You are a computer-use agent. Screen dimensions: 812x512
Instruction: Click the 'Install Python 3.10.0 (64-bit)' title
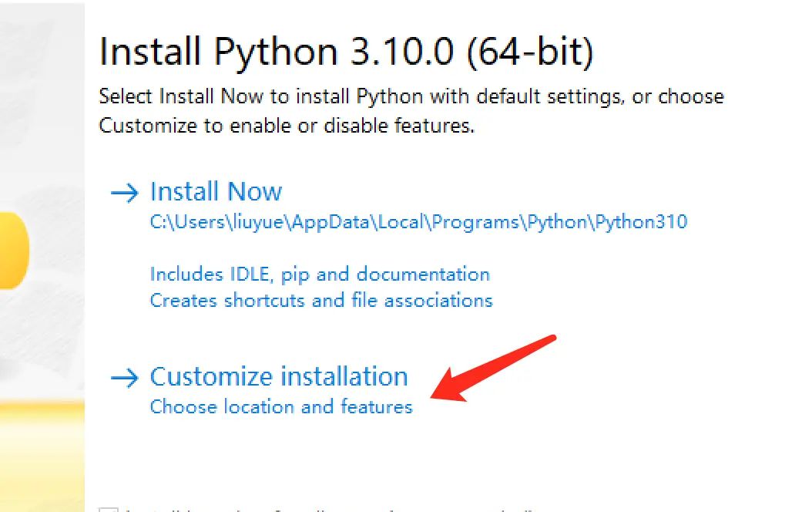click(x=347, y=52)
